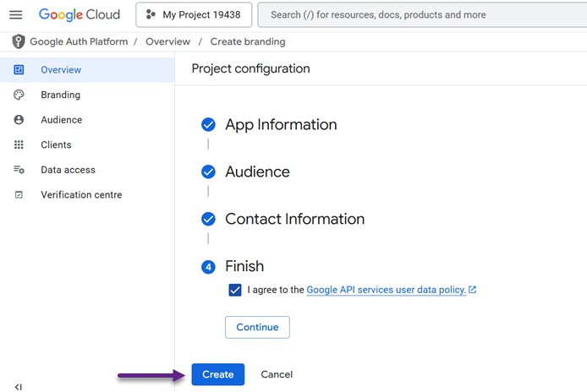This screenshot has width=587, height=392.
Task: Open the Google API services user data policy link
Action: click(386, 290)
